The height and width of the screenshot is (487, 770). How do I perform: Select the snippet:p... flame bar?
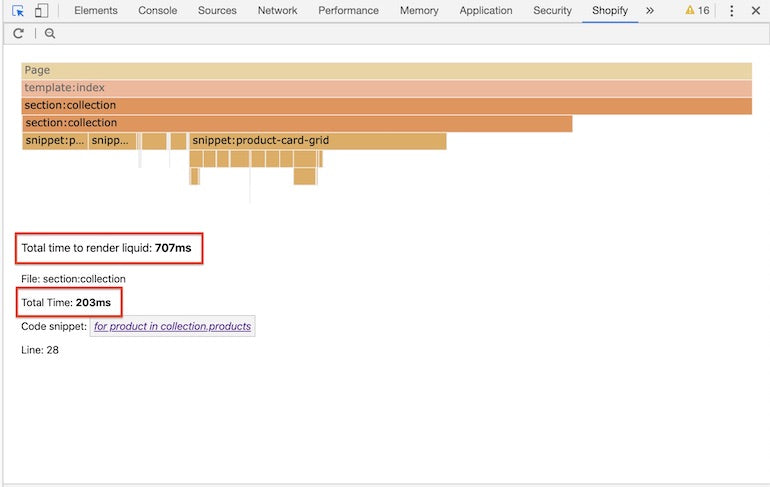tap(55, 141)
